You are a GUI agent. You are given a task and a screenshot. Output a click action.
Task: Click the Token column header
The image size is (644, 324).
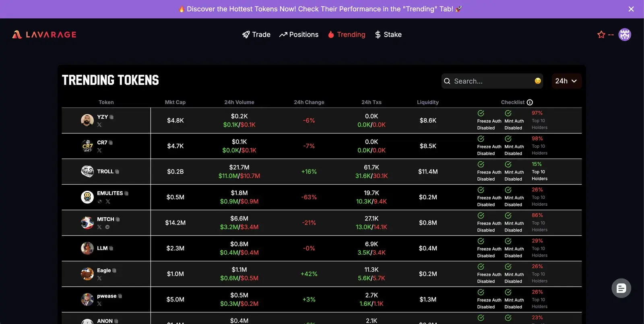106,102
